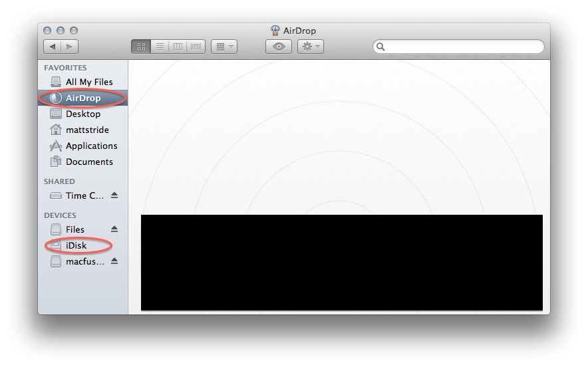Click the AirDrop parachute sidebar icon
This screenshot has height=367, width=588.
tap(56, 98)
